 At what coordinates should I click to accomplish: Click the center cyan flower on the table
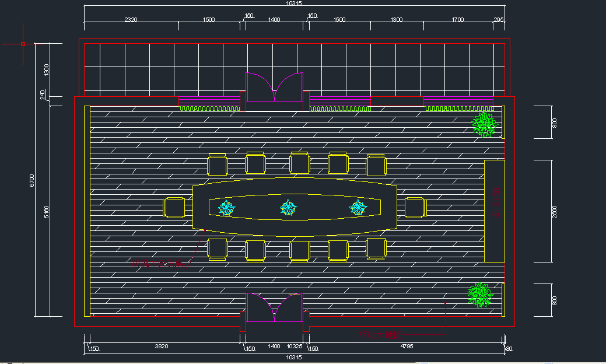pyautogui.click(x=288, y=208)
